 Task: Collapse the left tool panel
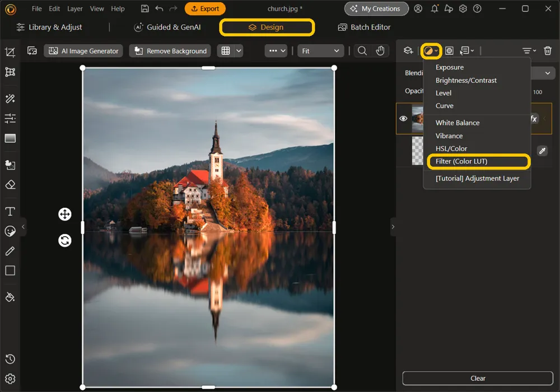[x=23, y=227]
